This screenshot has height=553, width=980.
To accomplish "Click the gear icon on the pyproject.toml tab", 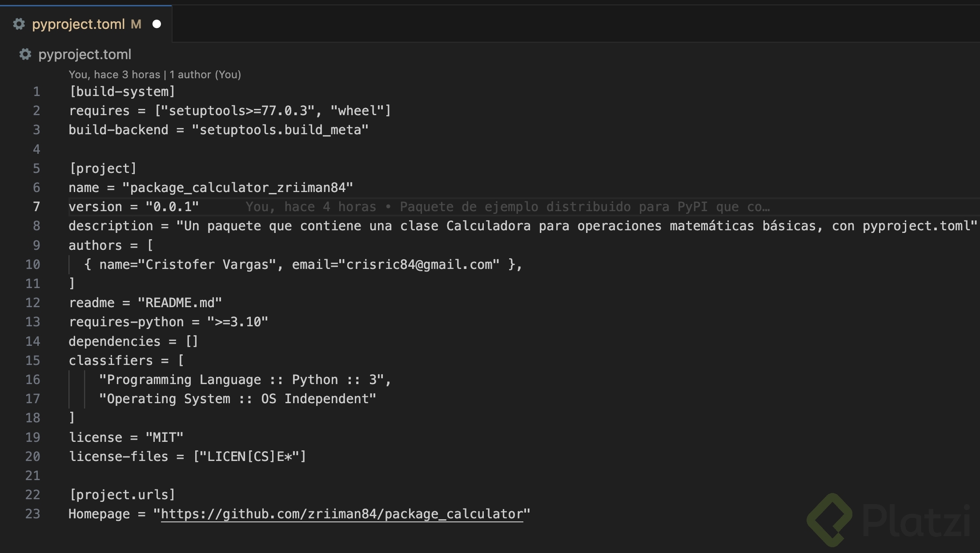I will (x=19, y=24).
